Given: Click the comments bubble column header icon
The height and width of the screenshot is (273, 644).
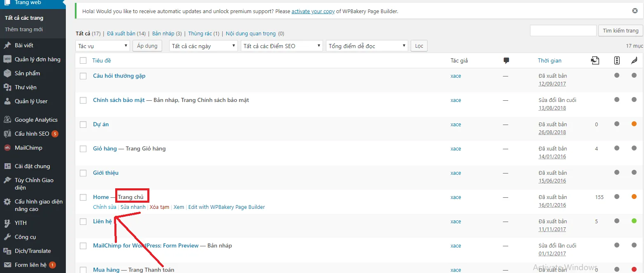Looking at the screenshot, I should tap(506, 60).
